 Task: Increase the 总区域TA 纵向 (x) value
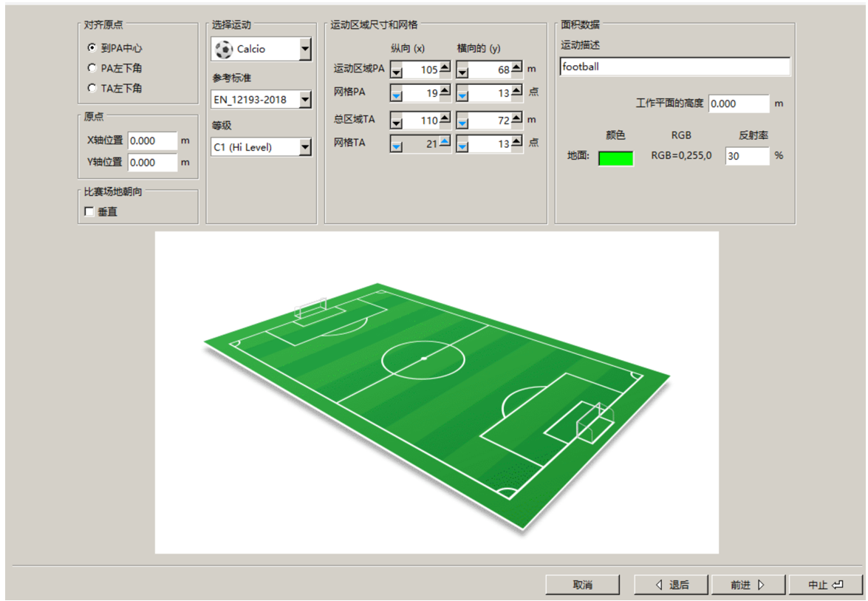[444, 118]
